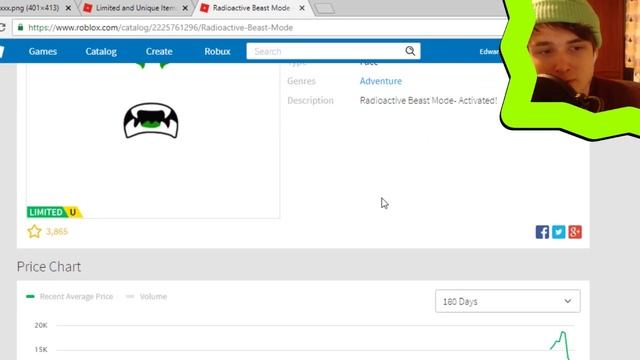640x360 pixels.
Task: Close the png image tab
Action: click(68, 8)
